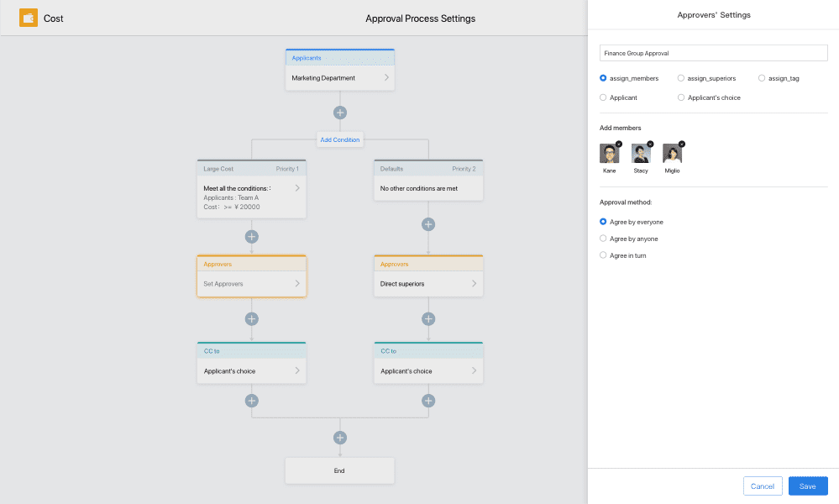Select the Agree in turn option

603,255
